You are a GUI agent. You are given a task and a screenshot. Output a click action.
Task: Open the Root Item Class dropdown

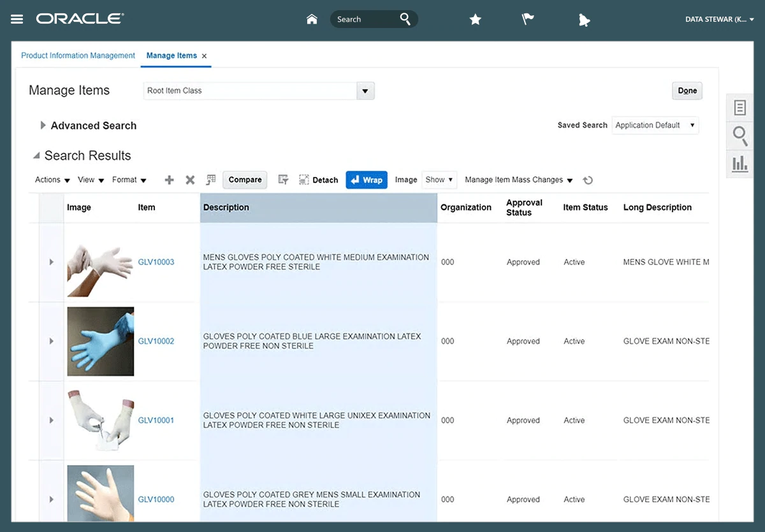(365, 91)
